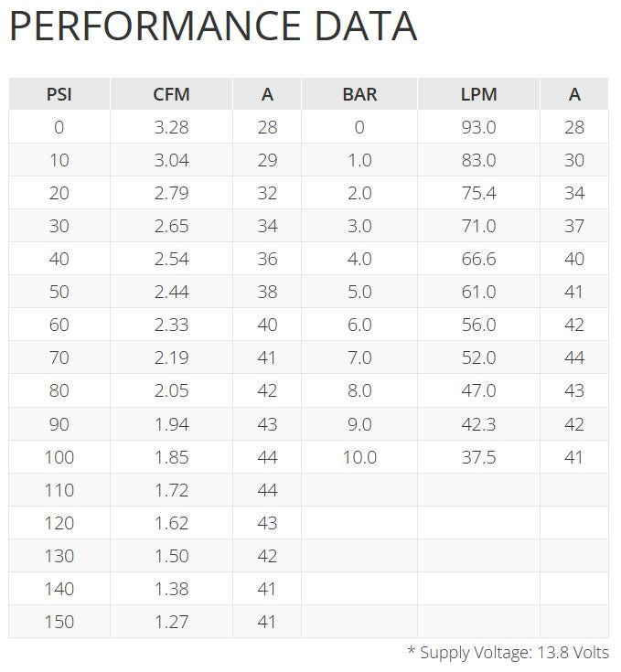
Task: Click the PSI column header
Action: coord(59,94)
